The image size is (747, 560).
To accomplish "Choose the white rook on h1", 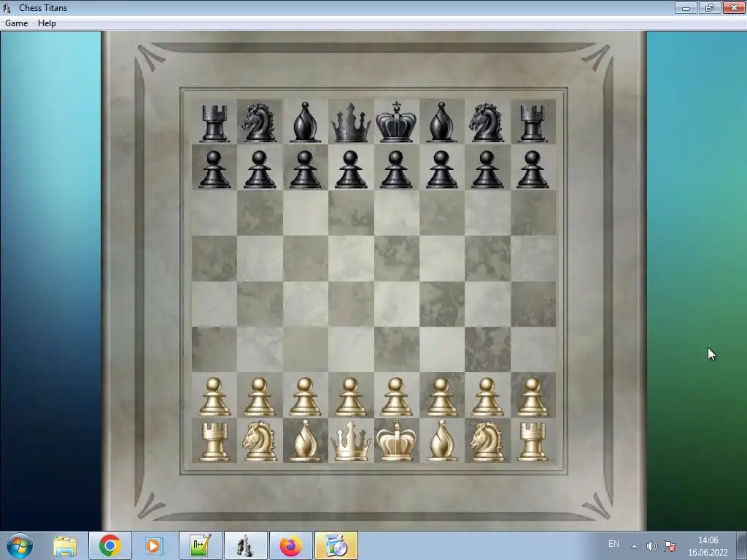I will point(533,443).
